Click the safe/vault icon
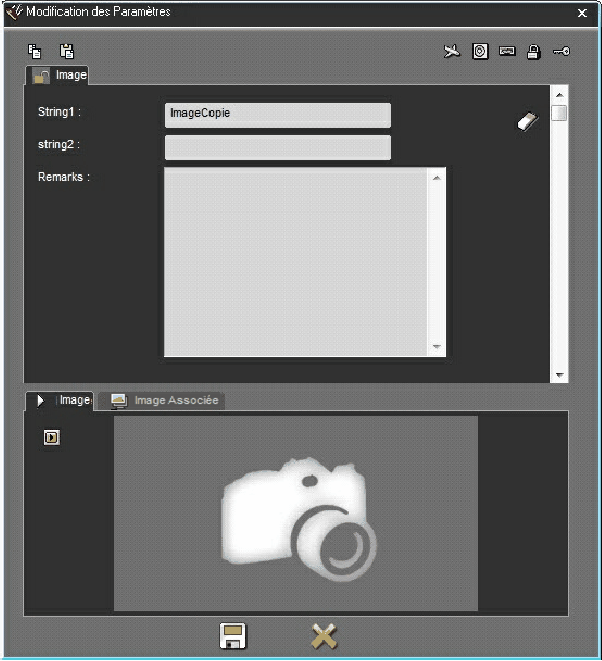 pos(480,51)
